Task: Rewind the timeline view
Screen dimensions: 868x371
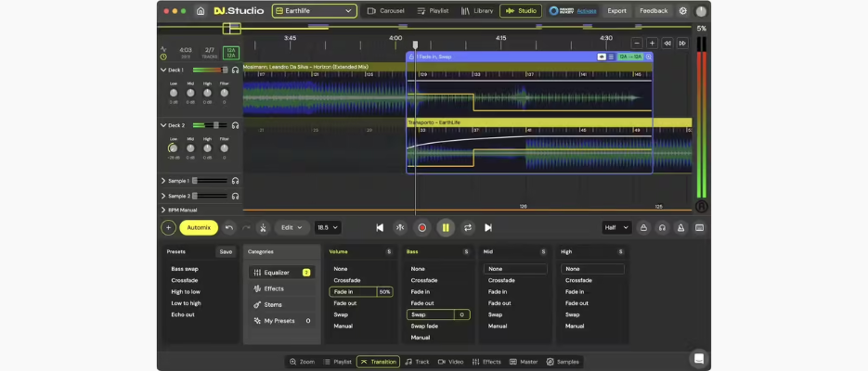Action: [x=667, y=43]
